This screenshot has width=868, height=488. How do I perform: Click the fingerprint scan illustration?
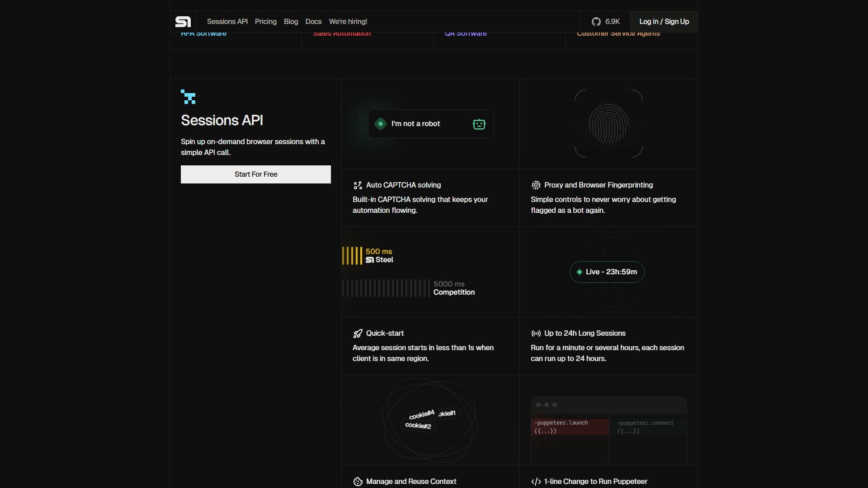[x=609, y=124]
